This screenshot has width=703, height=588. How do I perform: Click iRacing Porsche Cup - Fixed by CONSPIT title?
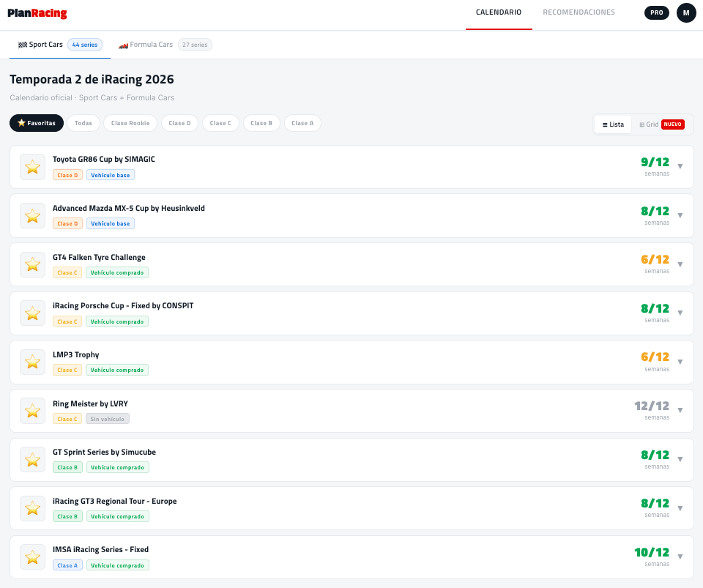pyautogui.click(x=123, y=305)
